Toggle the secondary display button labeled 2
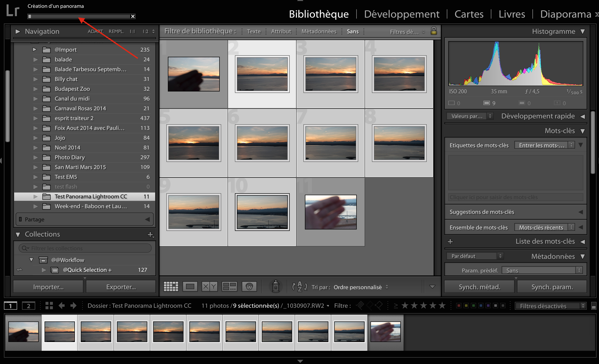 [29, 306]
